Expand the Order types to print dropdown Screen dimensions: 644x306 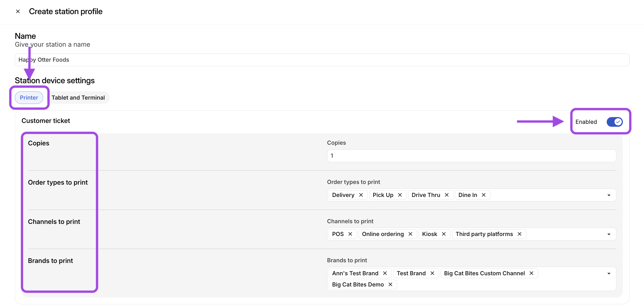coord(609,195)
